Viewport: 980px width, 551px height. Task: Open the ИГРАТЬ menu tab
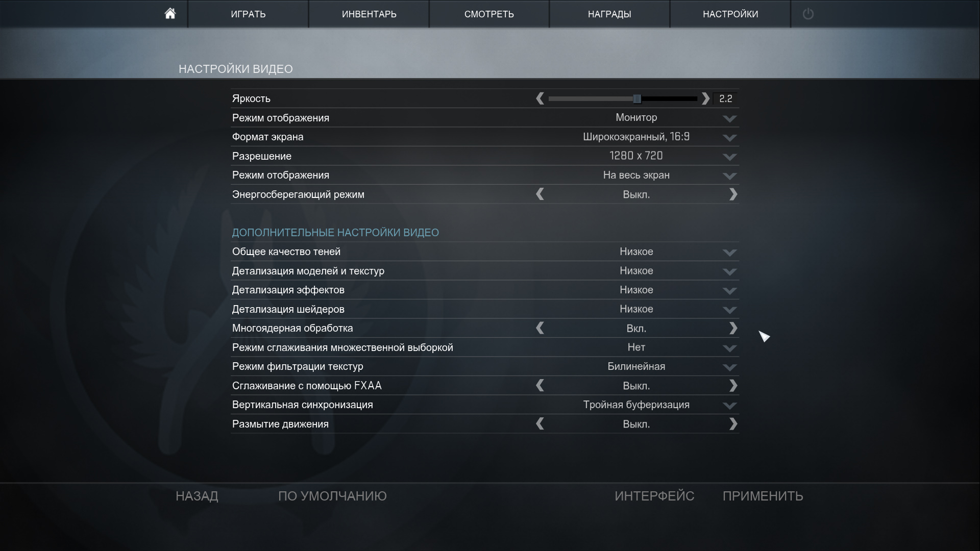coord(248,14)
